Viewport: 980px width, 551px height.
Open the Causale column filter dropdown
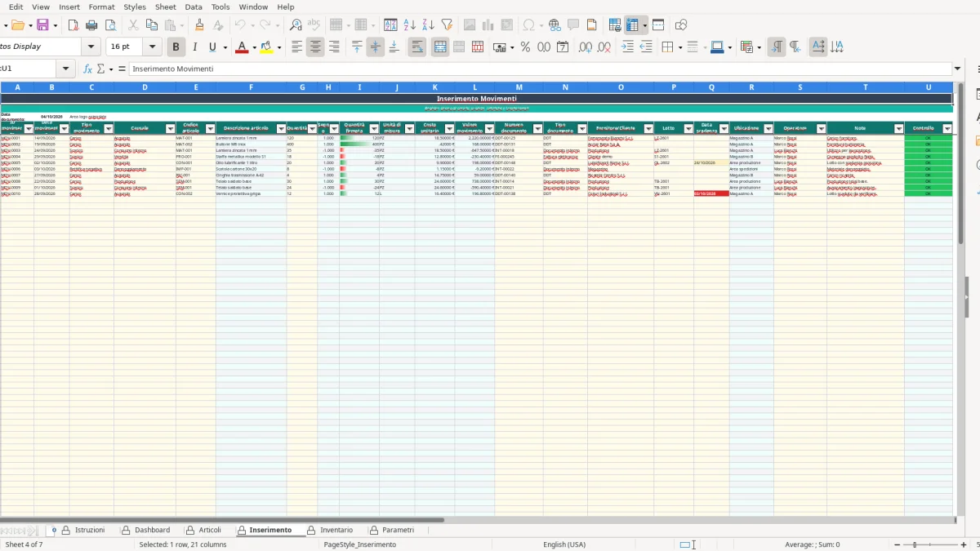(x=171, y=128)
